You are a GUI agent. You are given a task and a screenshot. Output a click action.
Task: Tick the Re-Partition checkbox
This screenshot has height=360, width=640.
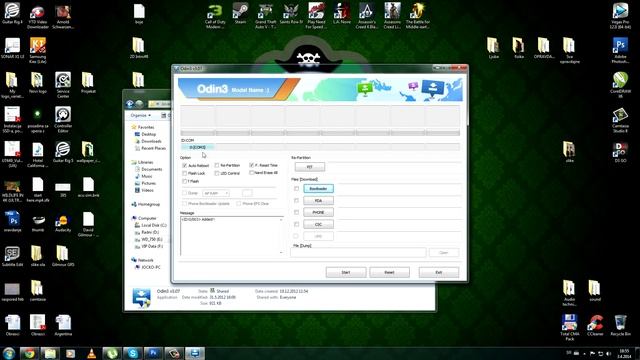(217, 165)
